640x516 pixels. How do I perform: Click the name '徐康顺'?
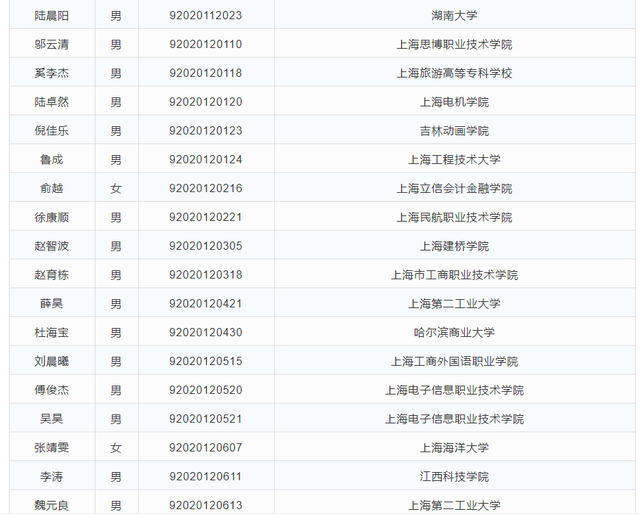(51, 217)
